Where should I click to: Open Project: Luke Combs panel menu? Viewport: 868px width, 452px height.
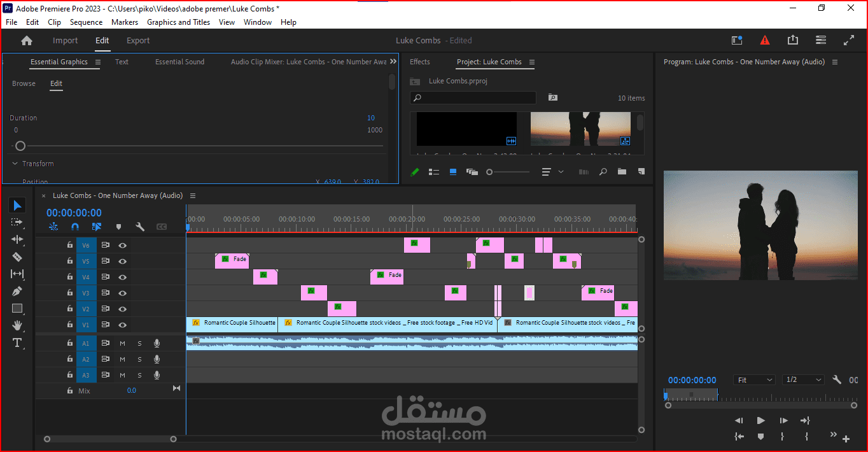[x=531, y=62]
